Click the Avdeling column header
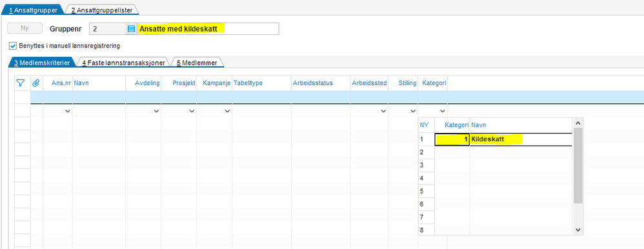The height and width of the screenshot is (249, 644). [143, 83]
